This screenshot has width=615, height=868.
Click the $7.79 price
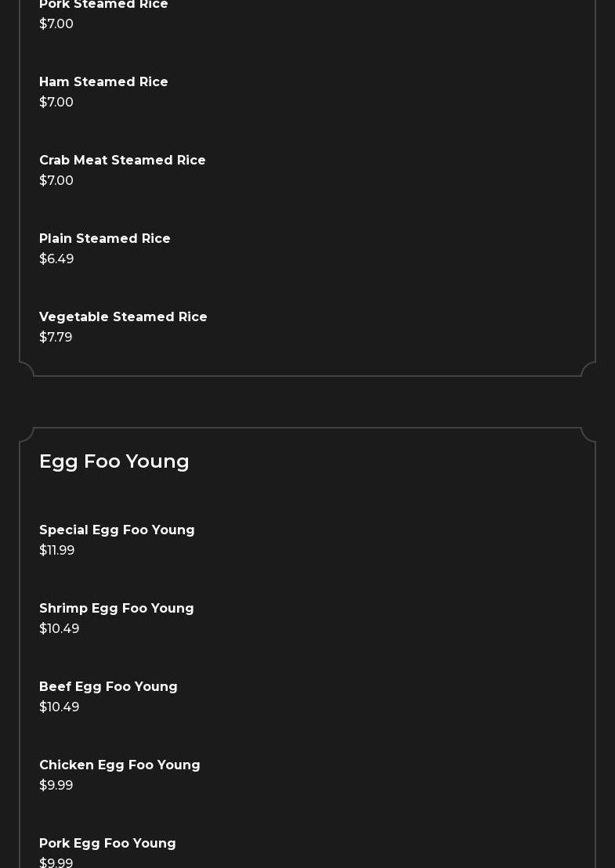pos(56,338)
